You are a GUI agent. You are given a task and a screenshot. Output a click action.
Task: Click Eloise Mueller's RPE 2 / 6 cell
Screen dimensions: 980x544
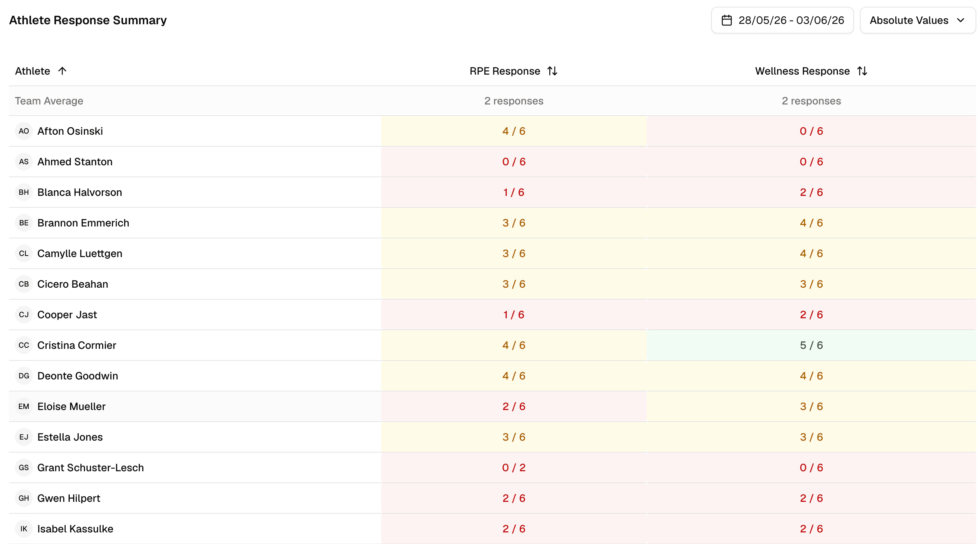coord(514,407)
